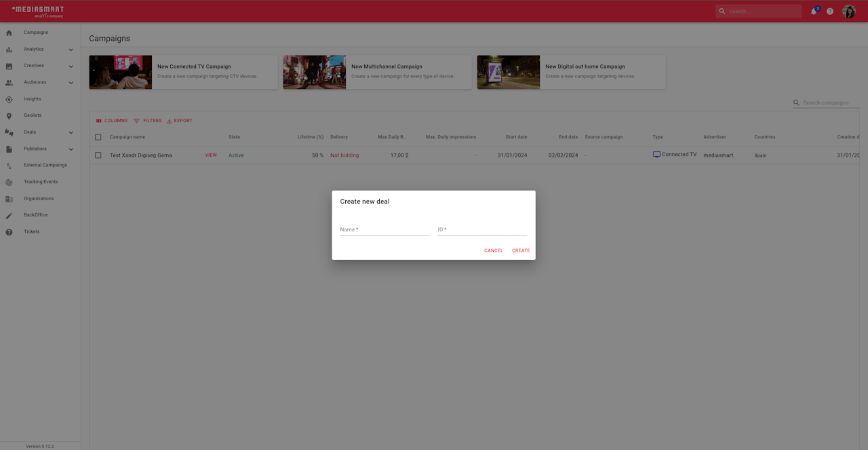Viewport: 868px width, 450px height.
Task: Click the FILTERS button label
Action: click(x=153, y=121)
